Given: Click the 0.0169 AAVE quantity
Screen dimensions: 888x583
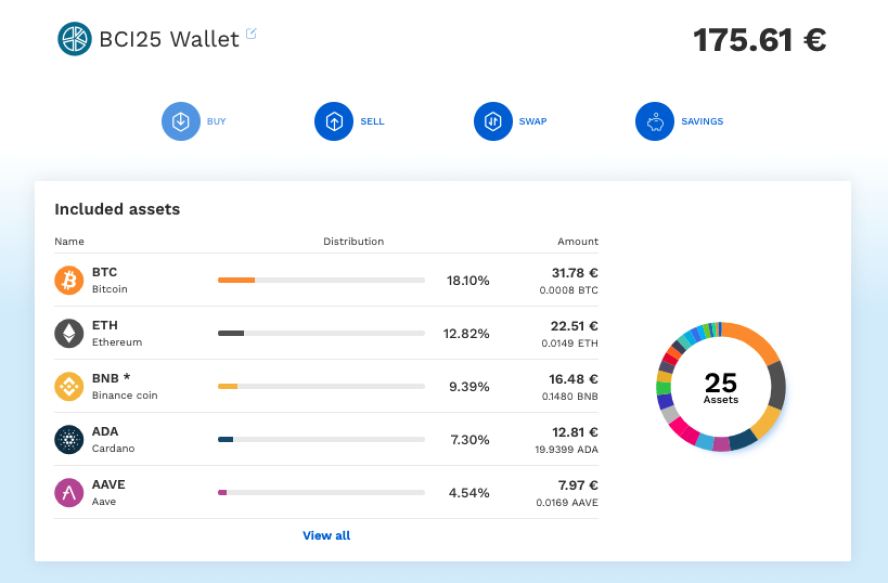Looking at the screenshot, I should point(567,503).
